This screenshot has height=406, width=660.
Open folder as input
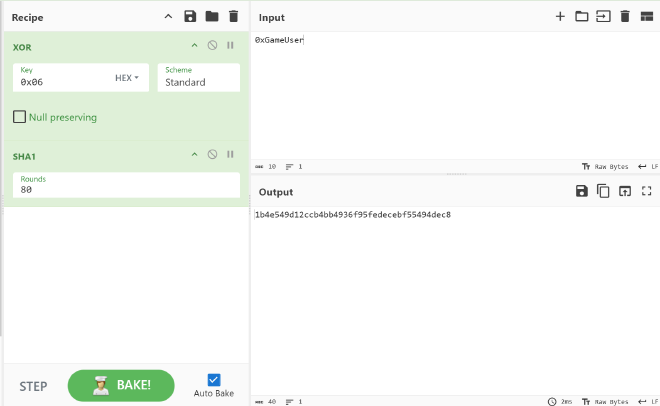(582, 16)
